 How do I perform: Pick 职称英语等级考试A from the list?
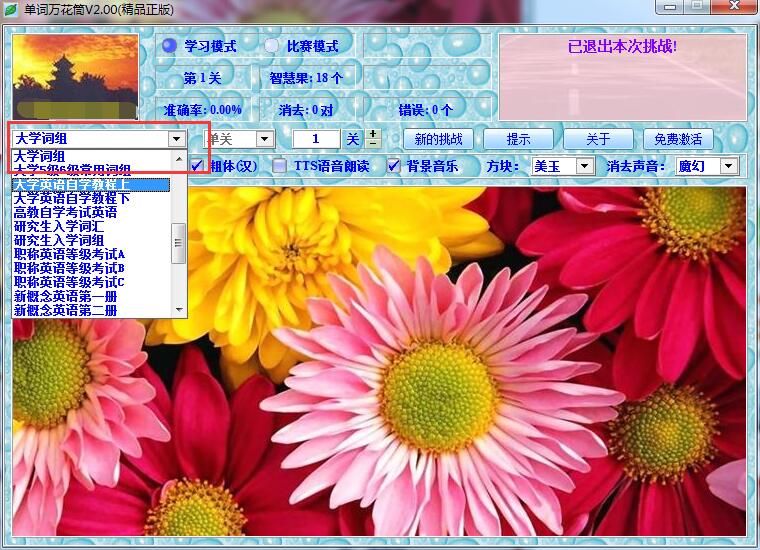tap(91, 254)
